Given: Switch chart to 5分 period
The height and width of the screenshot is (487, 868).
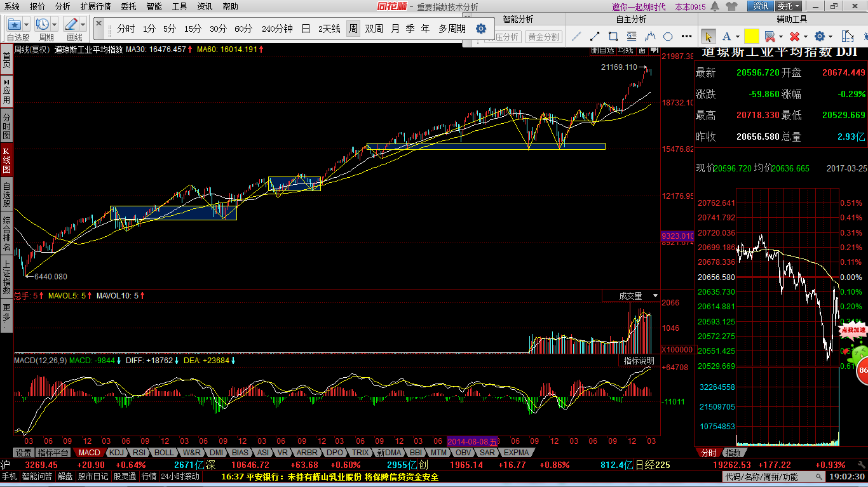Looking at the screenshot, I should (170, 29).
